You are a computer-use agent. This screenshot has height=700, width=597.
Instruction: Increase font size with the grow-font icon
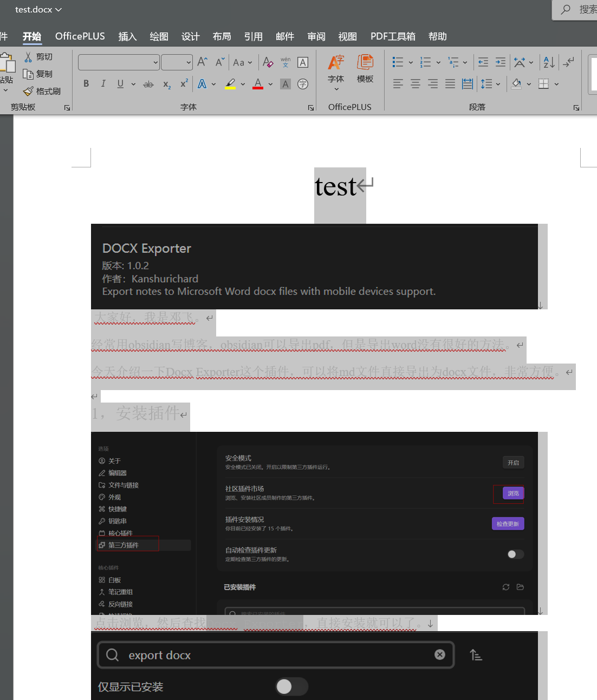pyautogui.click(x=202, y=62)
